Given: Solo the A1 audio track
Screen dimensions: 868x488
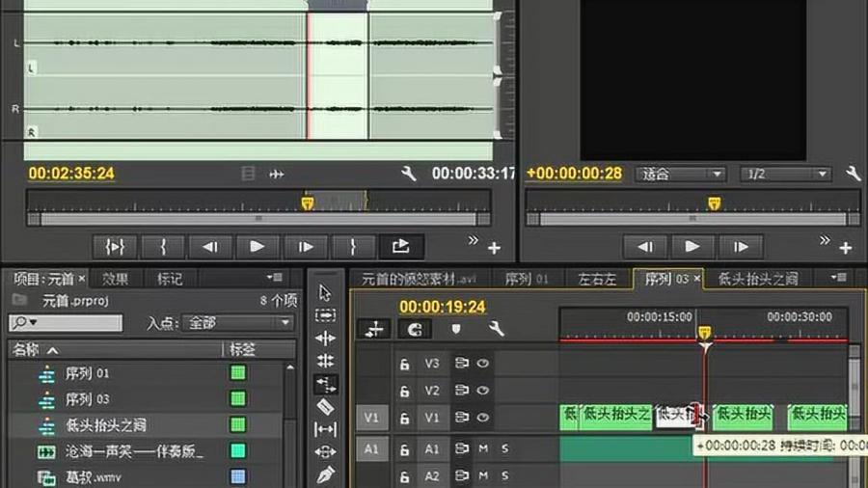Looking at the screenshot, I should pos(504,448).
